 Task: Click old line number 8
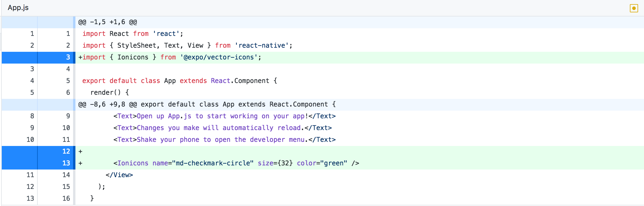tap(32, 116)
